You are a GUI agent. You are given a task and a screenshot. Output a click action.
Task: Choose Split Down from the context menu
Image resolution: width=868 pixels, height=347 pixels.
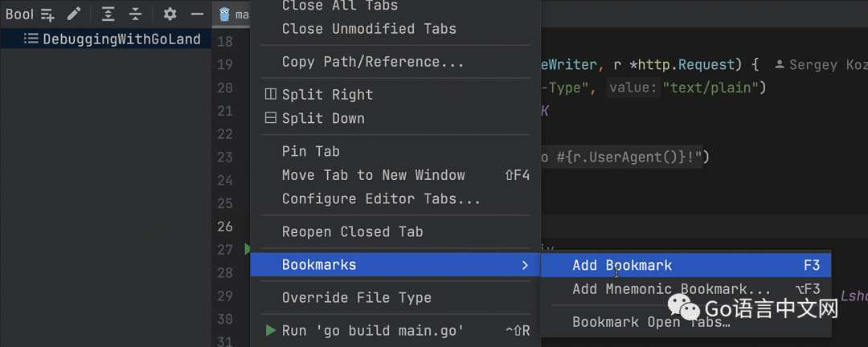(323, 119)
